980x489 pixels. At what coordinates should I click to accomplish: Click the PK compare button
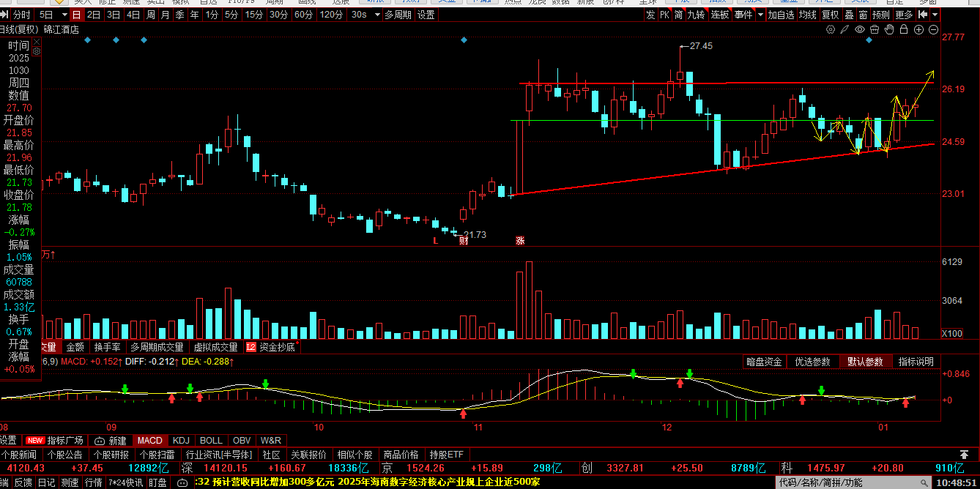coord(664,15)
